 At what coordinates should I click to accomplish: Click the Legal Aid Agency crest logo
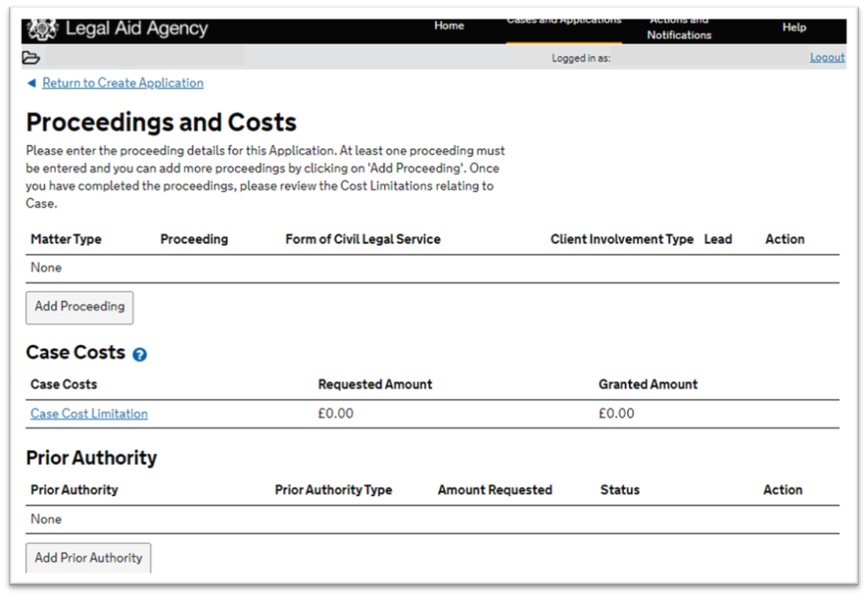coord(42,30)
